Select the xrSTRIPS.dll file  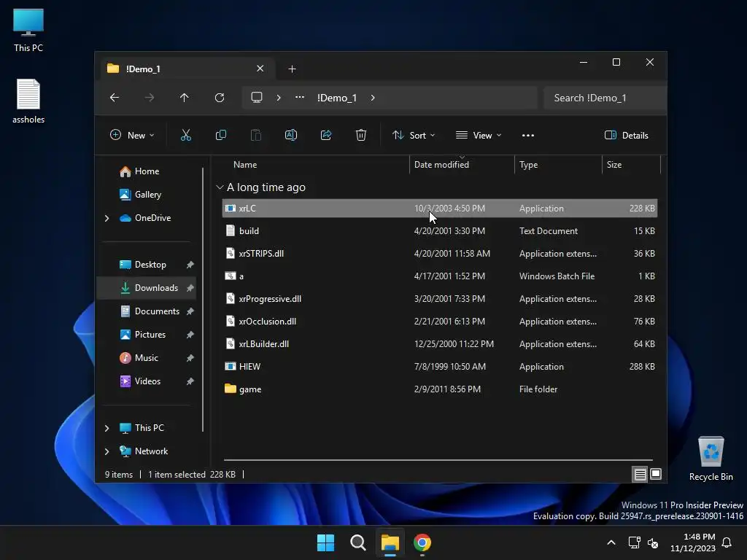(x=439, y=254)
